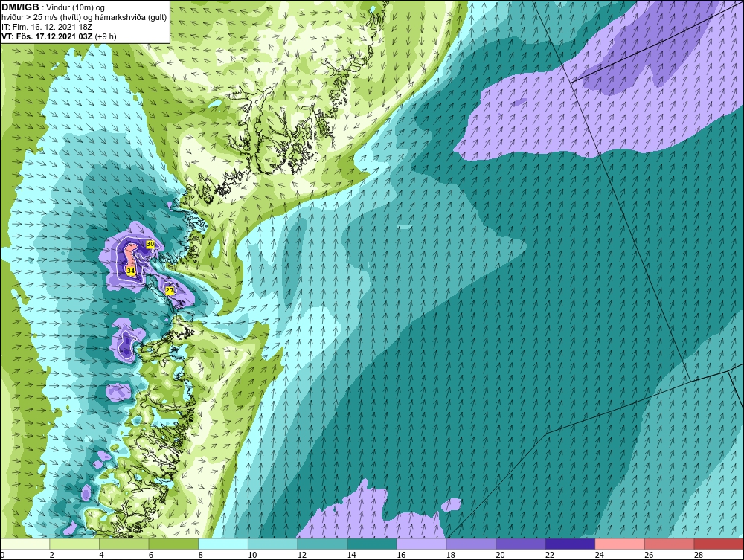Click the legend scale value 4
Screen dimensions: 744x560
tap(101, 555)
